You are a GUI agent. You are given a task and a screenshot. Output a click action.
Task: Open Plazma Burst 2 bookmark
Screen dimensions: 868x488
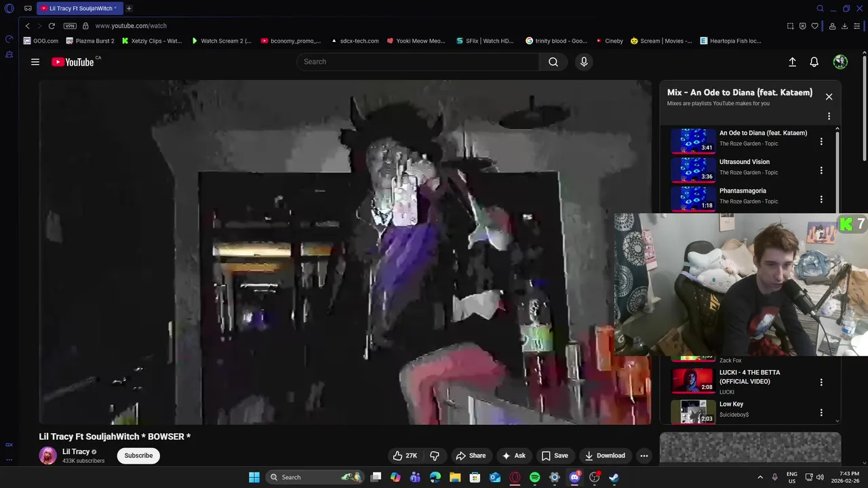coord(90,41)
